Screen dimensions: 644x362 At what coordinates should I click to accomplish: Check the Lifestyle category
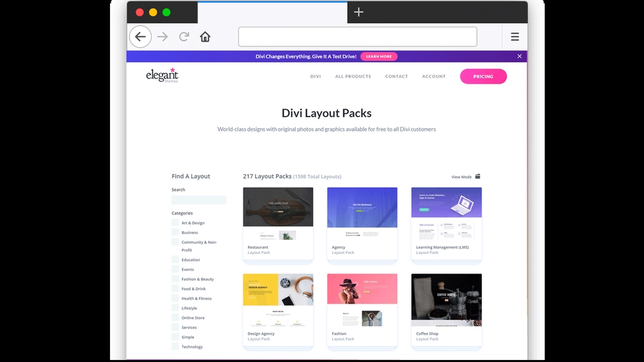point(175,308)
